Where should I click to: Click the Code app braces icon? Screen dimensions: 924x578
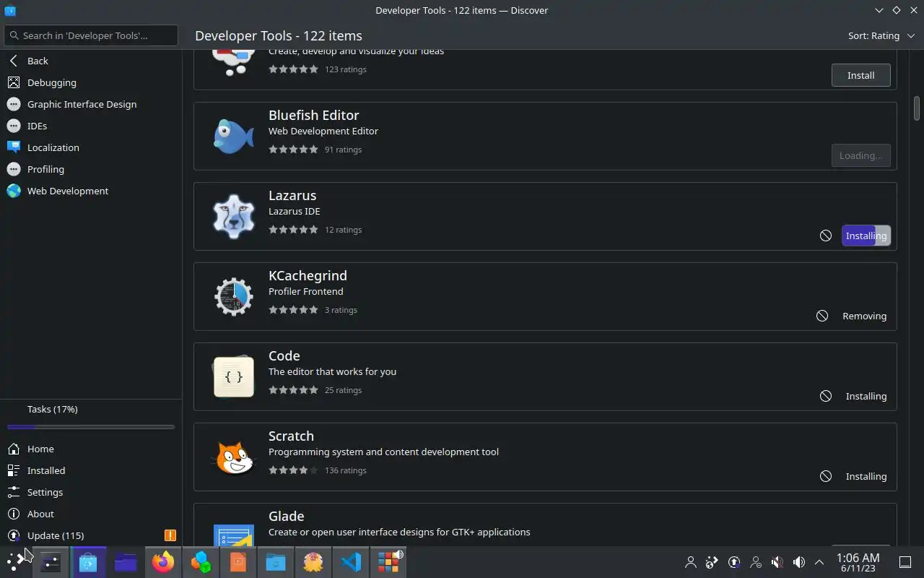click(234, 376)
